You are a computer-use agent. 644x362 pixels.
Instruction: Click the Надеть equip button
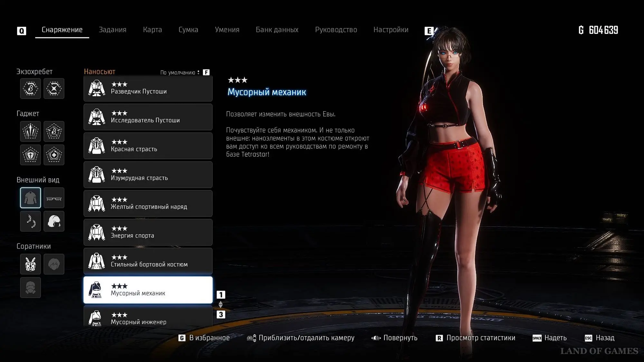pyautogui.click(x=550, y=338)
